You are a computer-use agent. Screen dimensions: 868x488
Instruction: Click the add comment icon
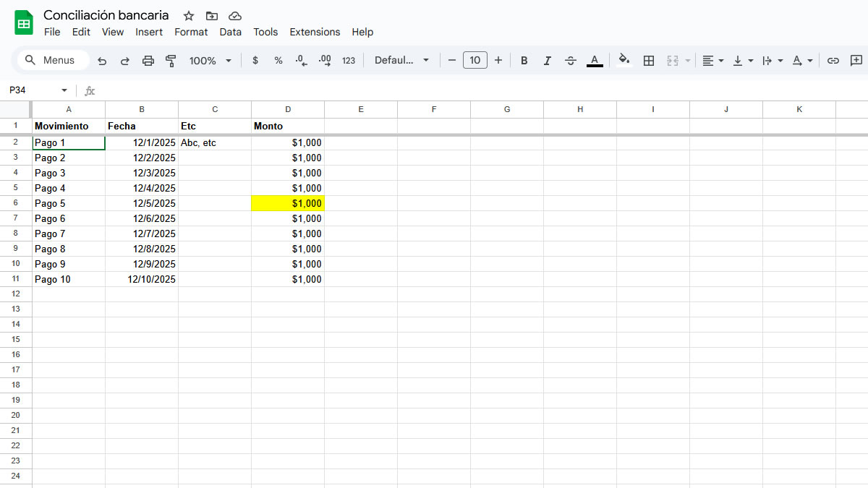[x=856, y=61]
